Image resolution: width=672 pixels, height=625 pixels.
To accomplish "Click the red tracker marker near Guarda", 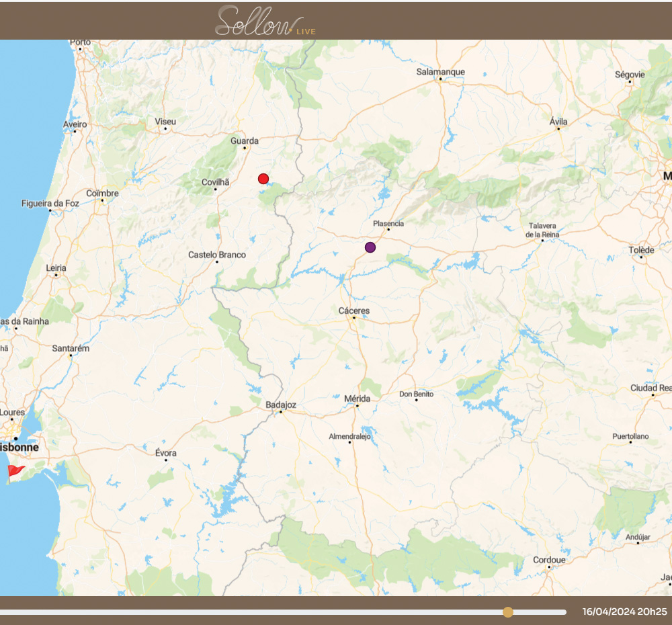I will 263,179.
